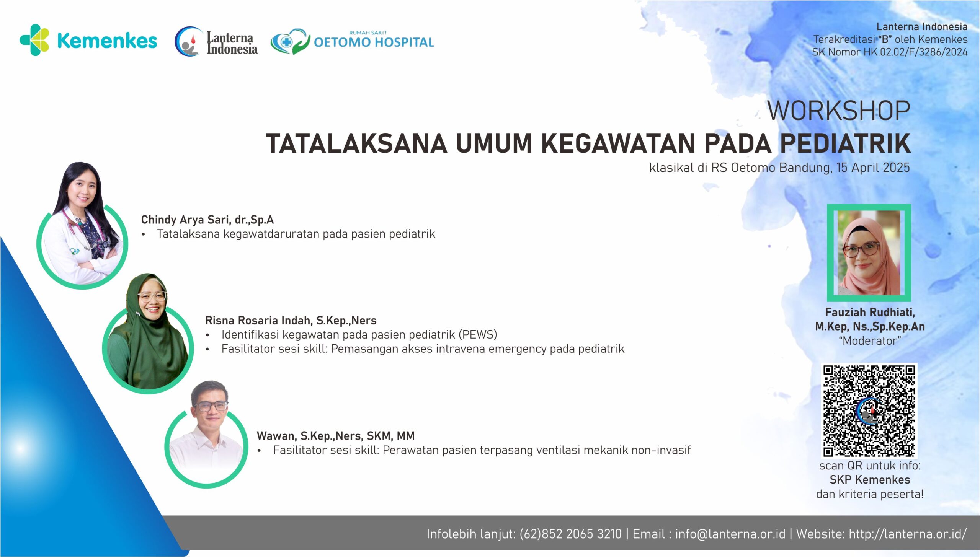Open the http://lanterna.or.id/ website link
Image resolution: width=980 pixels, height=557 pixels.
(x=908, y=534)
